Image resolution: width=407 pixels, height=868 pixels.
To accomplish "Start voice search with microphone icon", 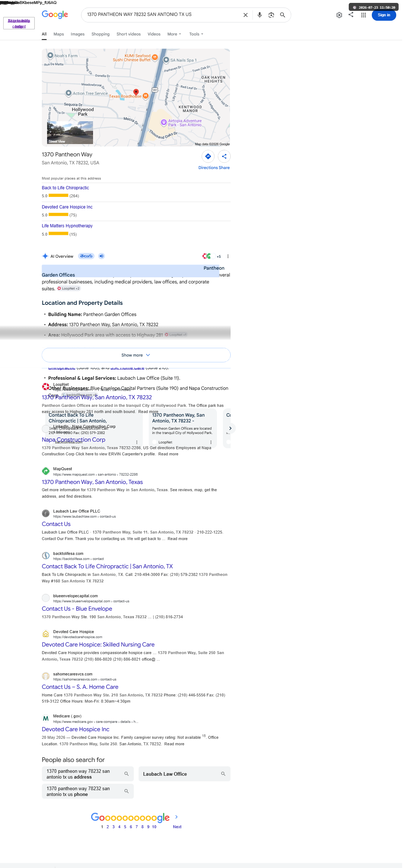I will 260,15.
